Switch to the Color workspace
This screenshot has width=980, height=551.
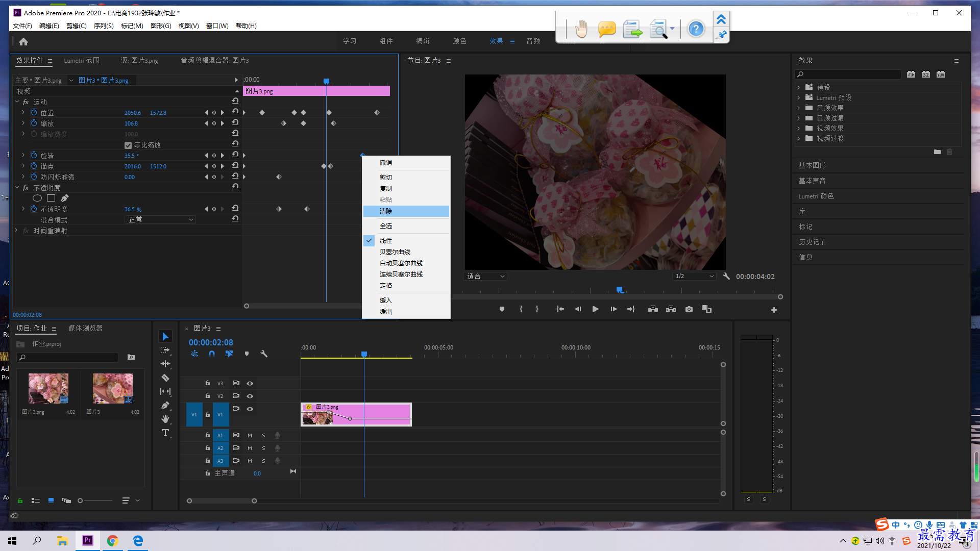pyautogui.click(x=459, y=41)
